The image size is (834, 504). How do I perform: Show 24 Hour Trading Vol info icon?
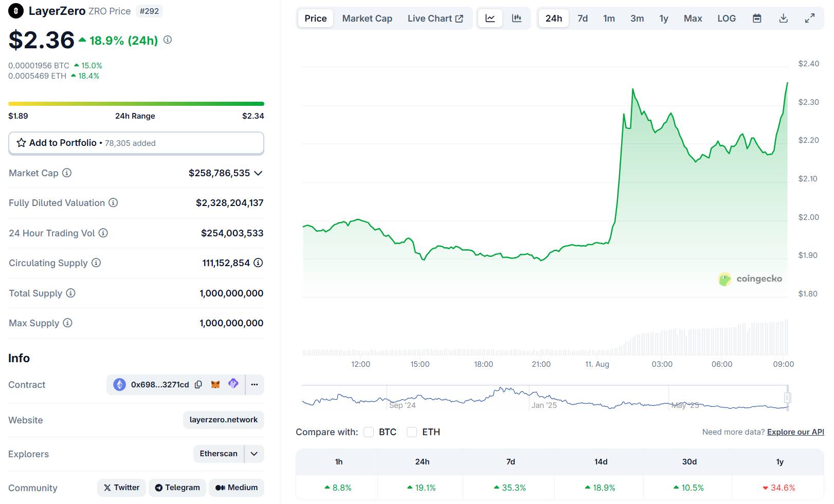pyautogui.click(x=103, y=233)
